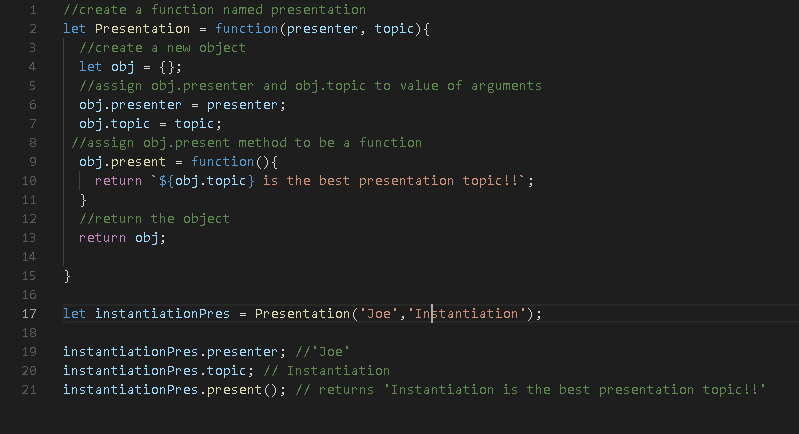Click 'return obj;' on line 13
The height and width of the screenshot is (434, 799).
tap(122, 238)
